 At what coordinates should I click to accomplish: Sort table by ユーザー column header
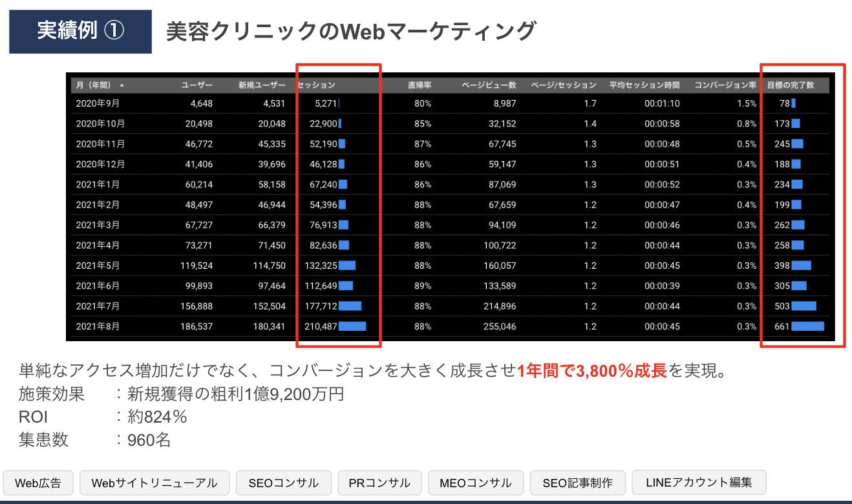pyautogui.click(x=197, y=85)
